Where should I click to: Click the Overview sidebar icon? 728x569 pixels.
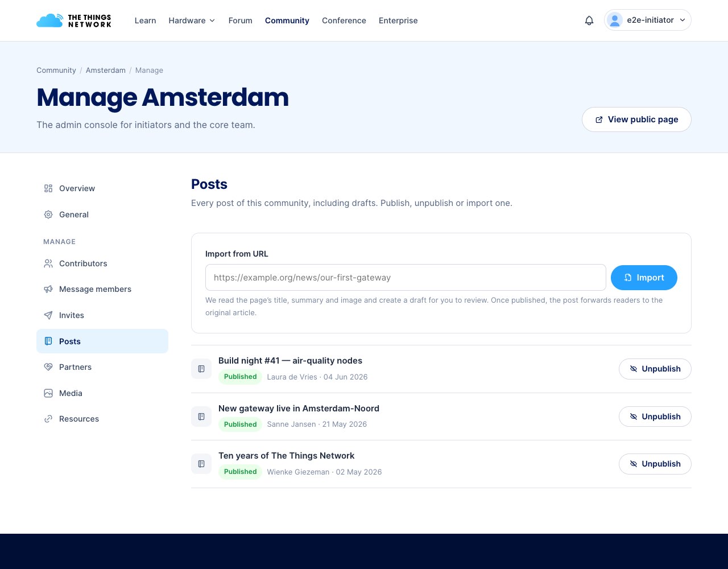[48, 188]
